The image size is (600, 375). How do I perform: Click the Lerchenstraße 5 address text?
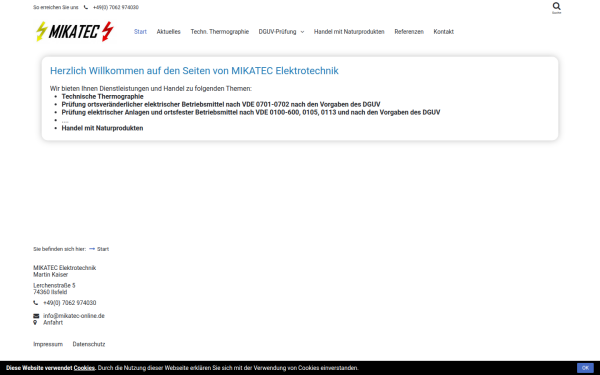pos(54,285)
